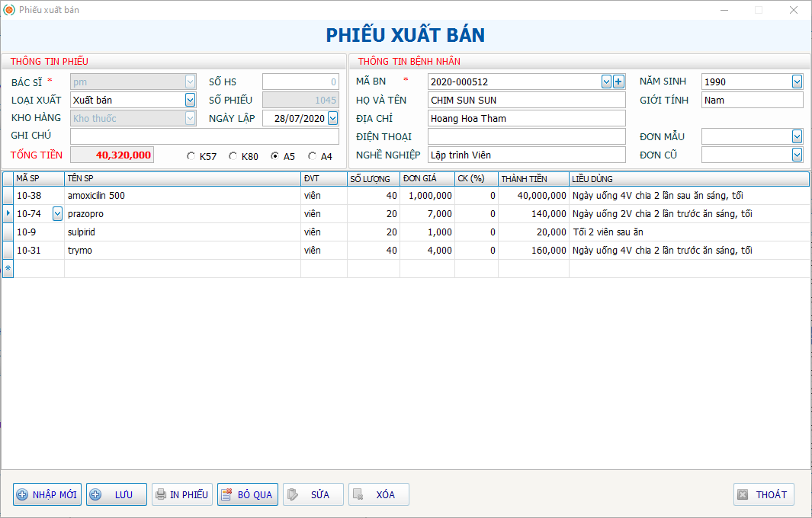Open the BÁC SĨ dropdown
Screen dimensions: 812x518
(190, 82)
